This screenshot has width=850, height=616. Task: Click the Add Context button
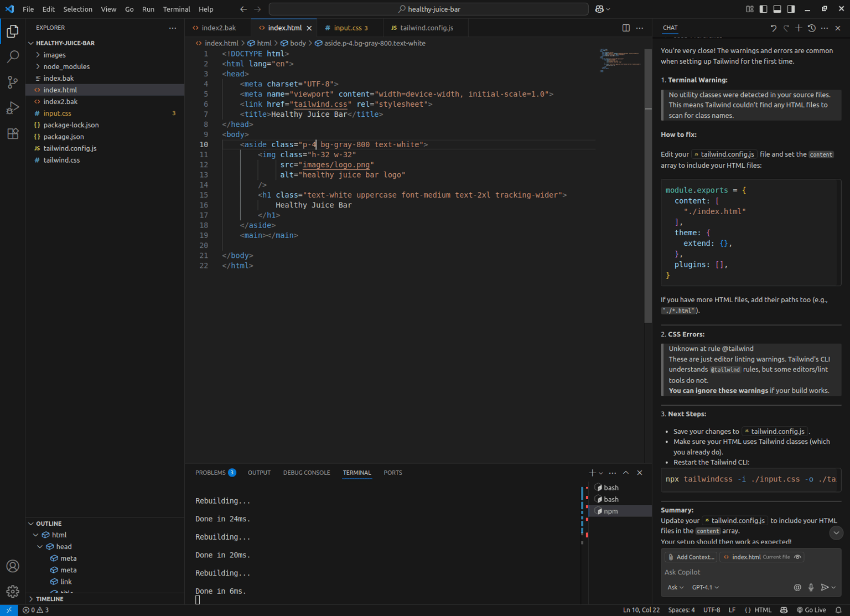[x=691, y=557]
